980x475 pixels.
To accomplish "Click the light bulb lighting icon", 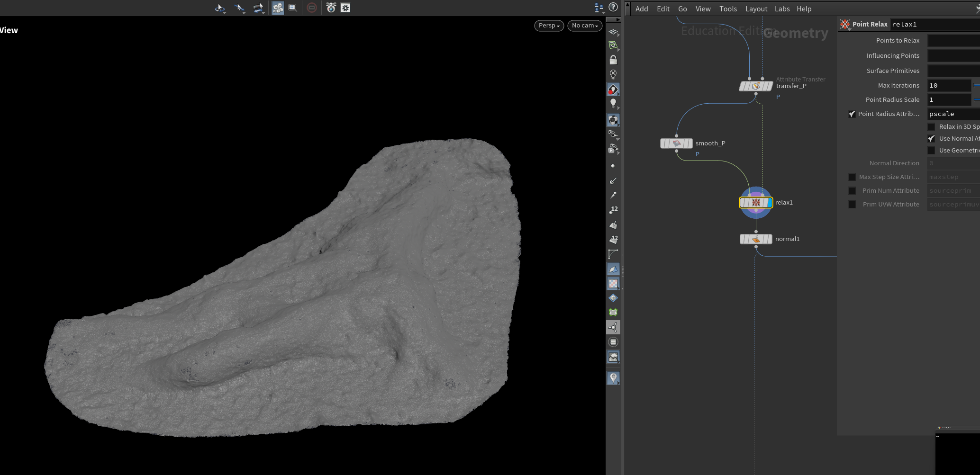I will pos(613,103).
